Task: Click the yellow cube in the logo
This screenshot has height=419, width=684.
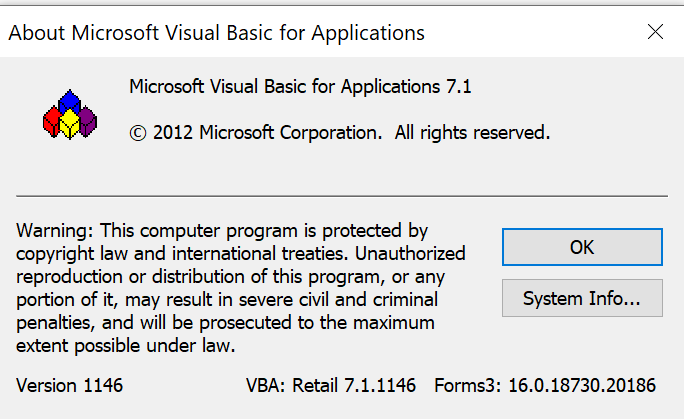Action: [x=69, y=125]
